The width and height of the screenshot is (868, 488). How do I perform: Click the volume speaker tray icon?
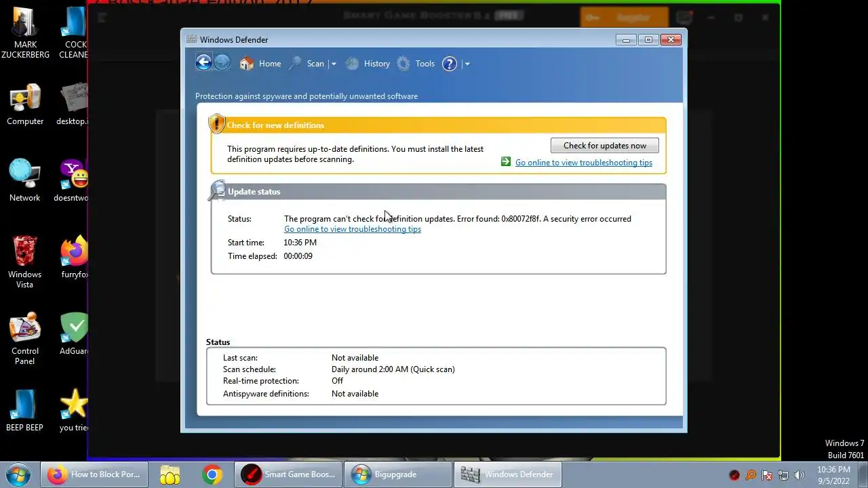tap(800, 475)
